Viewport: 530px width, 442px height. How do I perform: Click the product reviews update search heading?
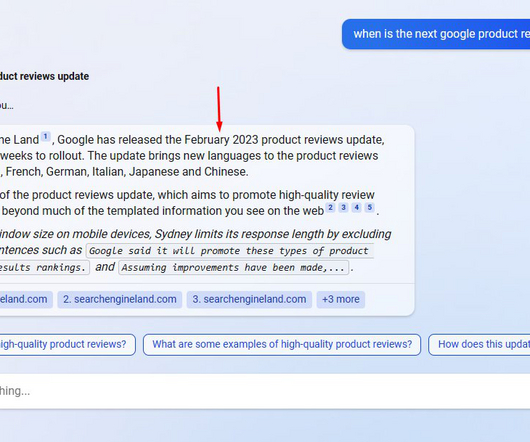(x=44, y=76)
